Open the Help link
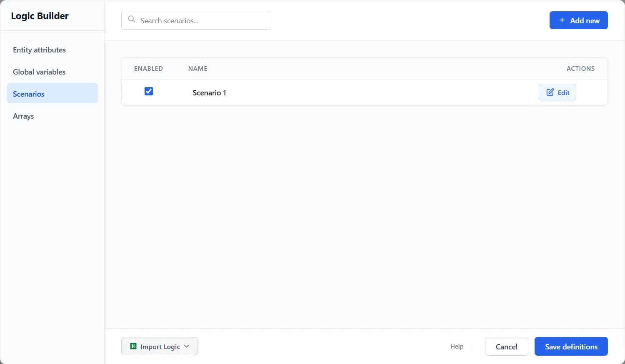Screen dimensions: 625x364 (457, 346)
